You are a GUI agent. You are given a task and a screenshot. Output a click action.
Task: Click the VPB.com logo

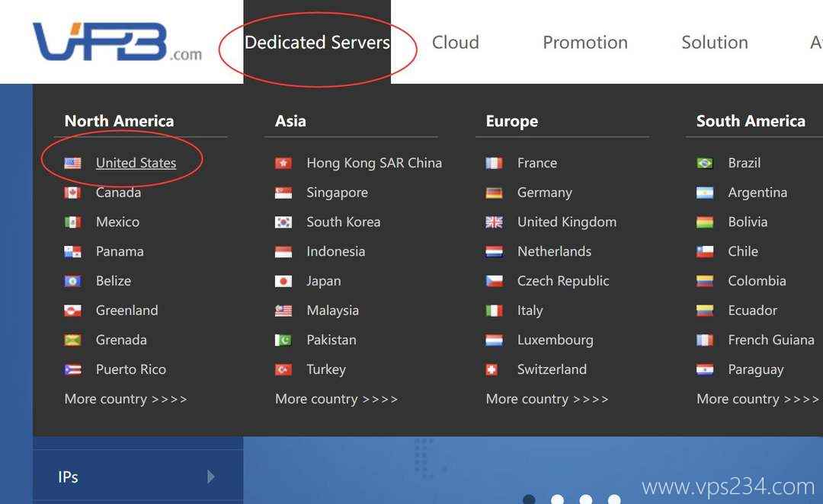pos(117,42)
